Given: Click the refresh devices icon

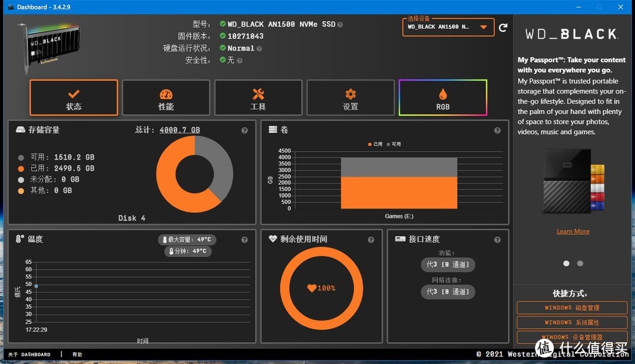Looking at the screenshot, I should tap(503, 28).
